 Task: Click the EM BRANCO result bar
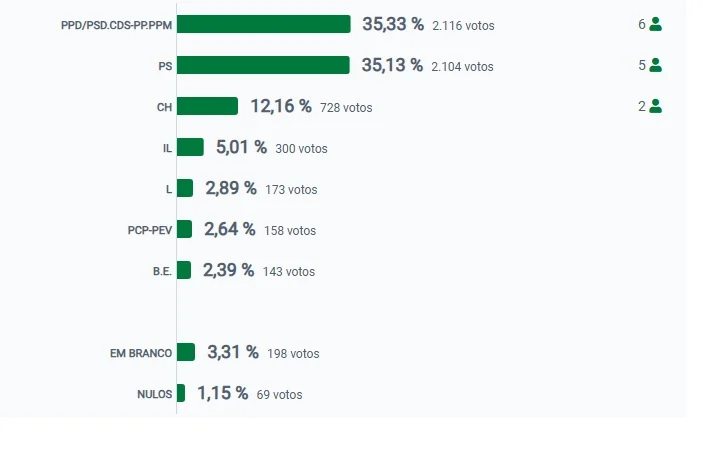186,352
